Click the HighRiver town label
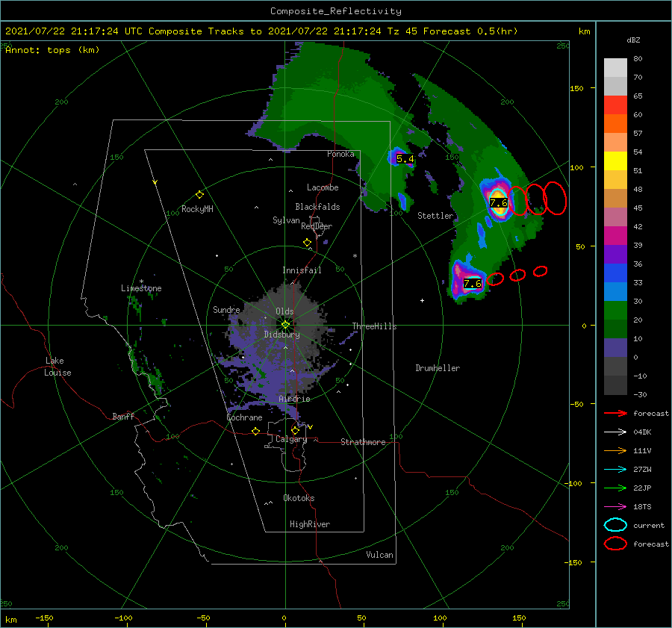 point(310,524)
